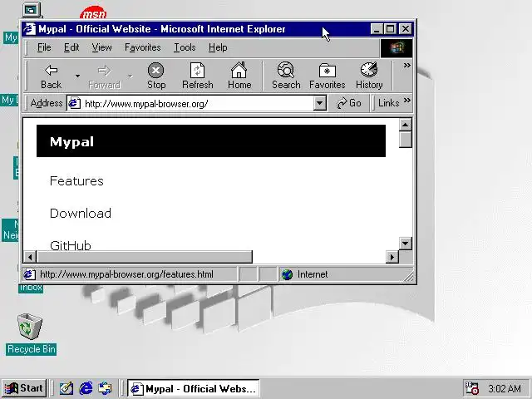Click the status bar page icon
This screenshot has width=532, height=399.
(x=29, y=274)
